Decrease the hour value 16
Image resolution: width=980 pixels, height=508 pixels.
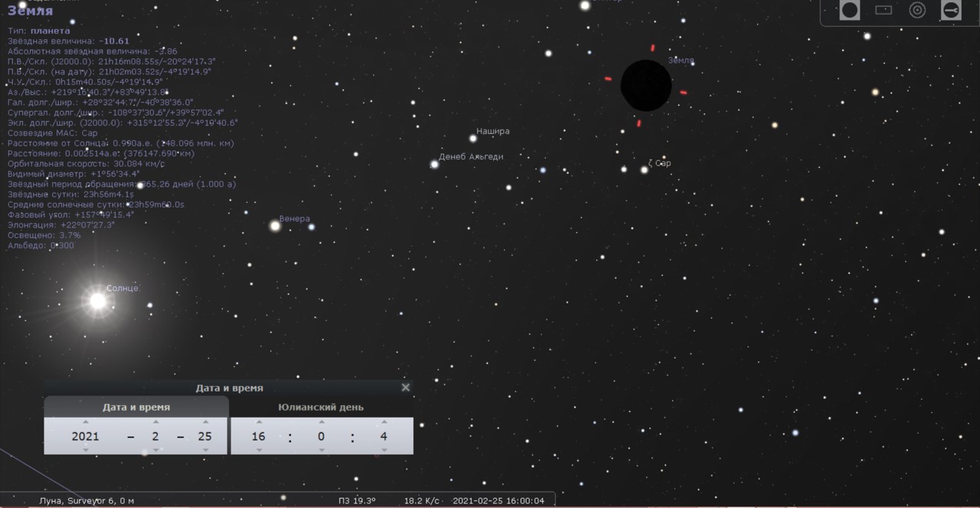(x=259, y=450)
